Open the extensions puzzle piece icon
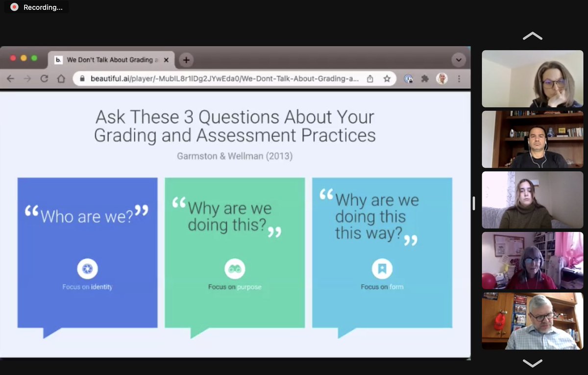 tap(425, 78)
